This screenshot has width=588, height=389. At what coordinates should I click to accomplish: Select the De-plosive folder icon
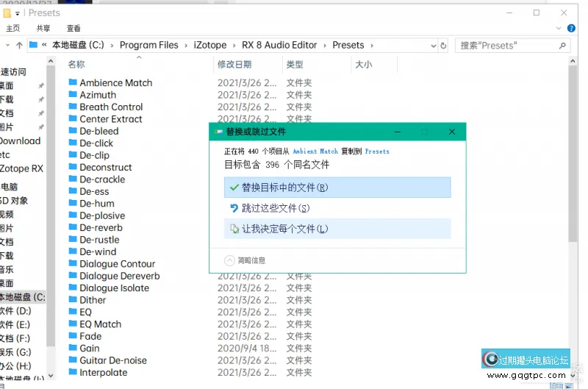(73, 215)
